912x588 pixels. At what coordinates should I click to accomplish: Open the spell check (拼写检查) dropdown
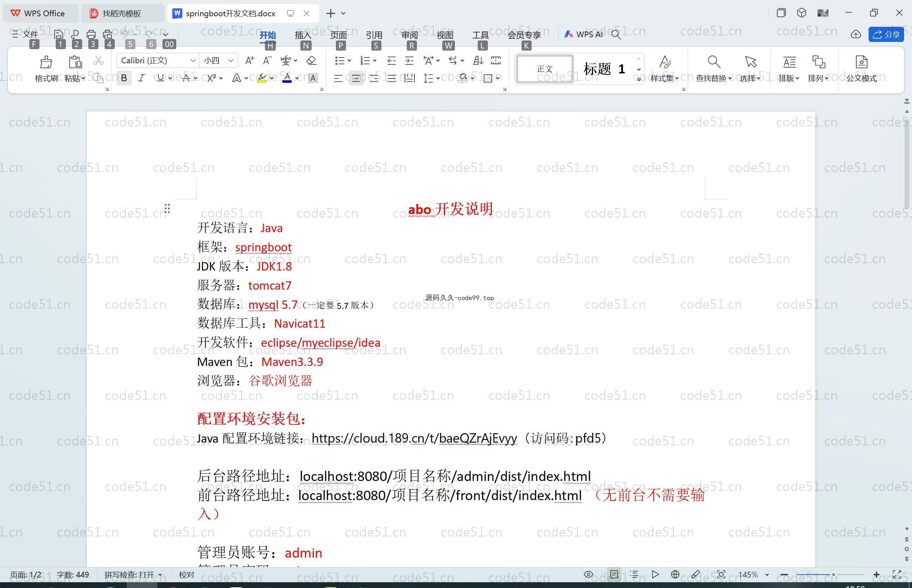point(160,575)
